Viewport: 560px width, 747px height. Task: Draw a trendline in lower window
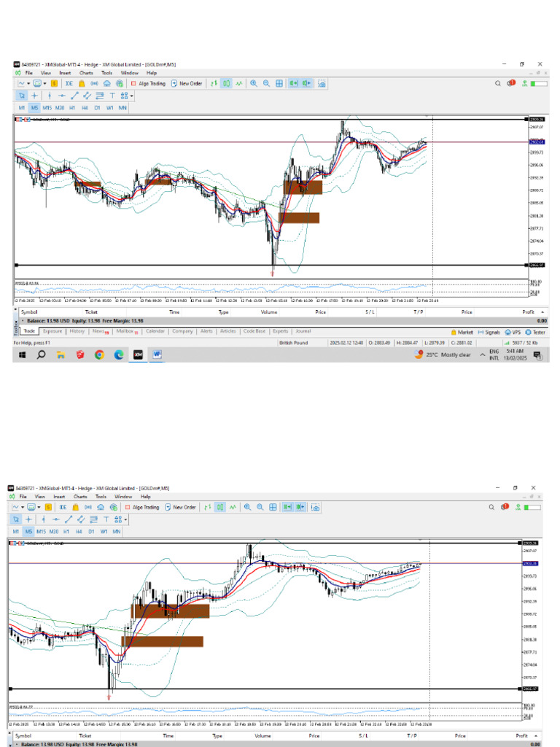tap(68, 519)
